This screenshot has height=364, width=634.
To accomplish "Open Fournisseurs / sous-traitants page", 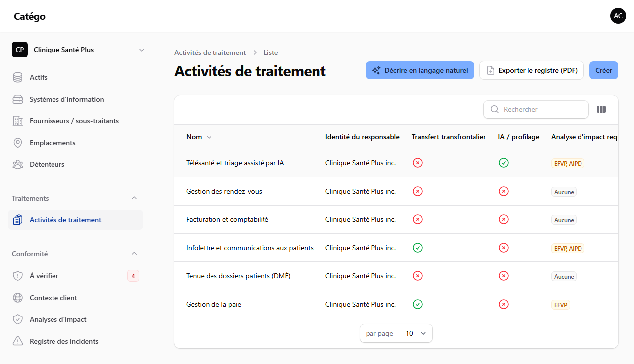I will tap(75, 121).
